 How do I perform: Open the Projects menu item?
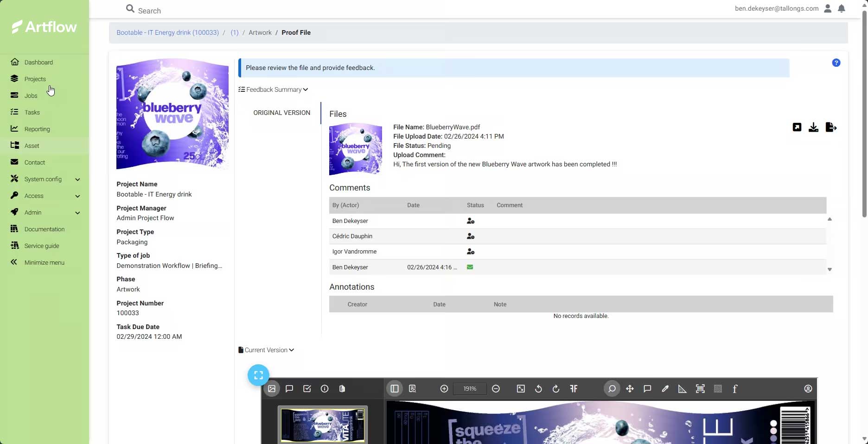point(35,79)
